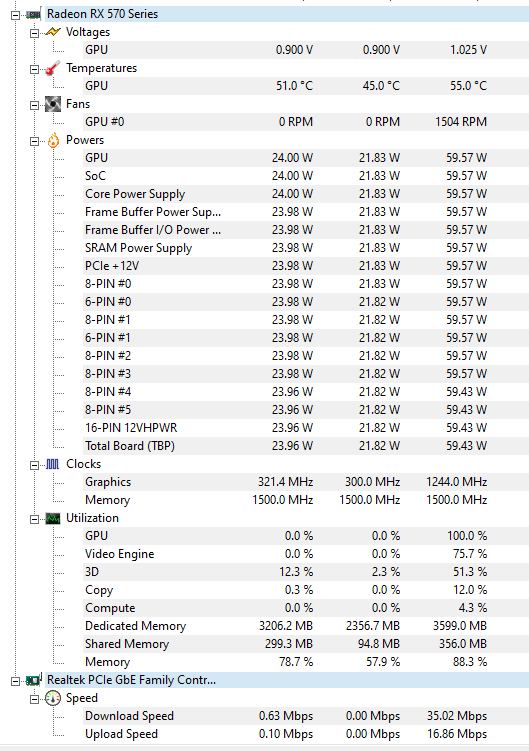Select the Video Engine utilization row
This screenshot has width=529, height=751.
click(x=306, y=554)
